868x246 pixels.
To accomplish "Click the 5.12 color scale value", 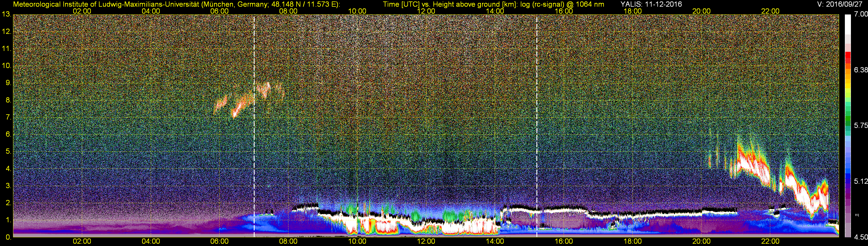I will (x=861, y=181).
